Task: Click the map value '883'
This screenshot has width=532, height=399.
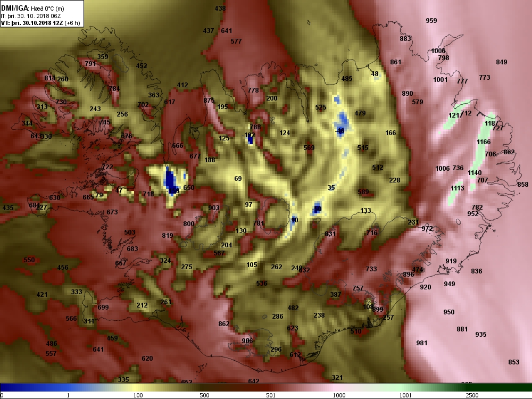Action: point(405,39)
